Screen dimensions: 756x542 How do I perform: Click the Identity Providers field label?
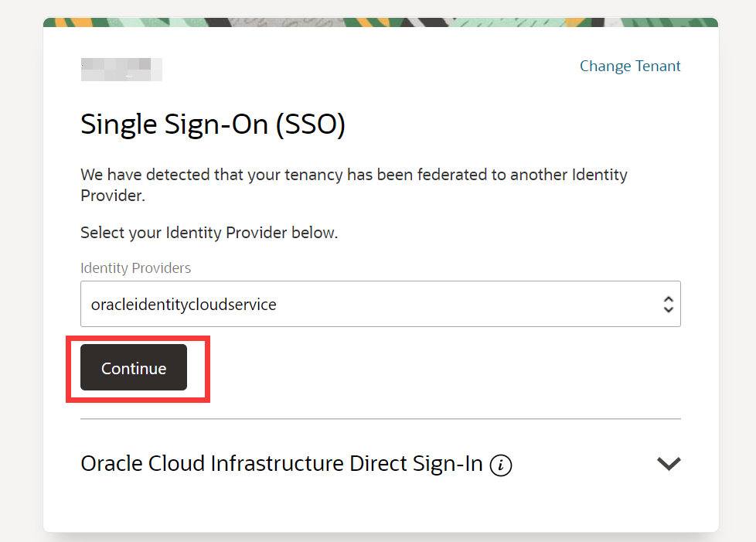135,268
